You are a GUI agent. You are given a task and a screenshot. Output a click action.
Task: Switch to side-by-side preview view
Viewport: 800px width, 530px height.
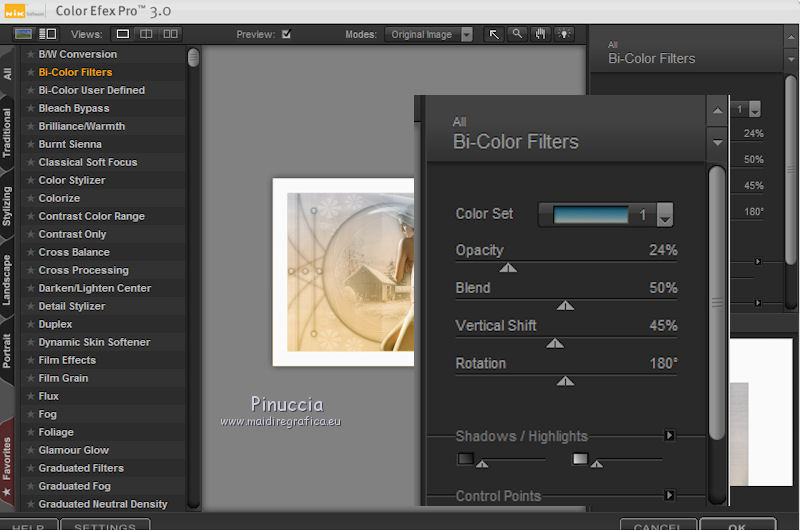(171, 34)
